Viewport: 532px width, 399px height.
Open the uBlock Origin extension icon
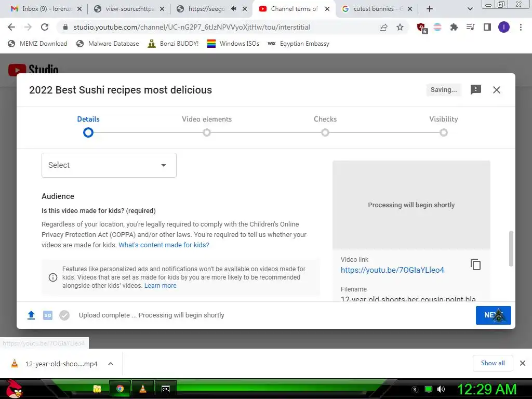[x=422, y=28]
